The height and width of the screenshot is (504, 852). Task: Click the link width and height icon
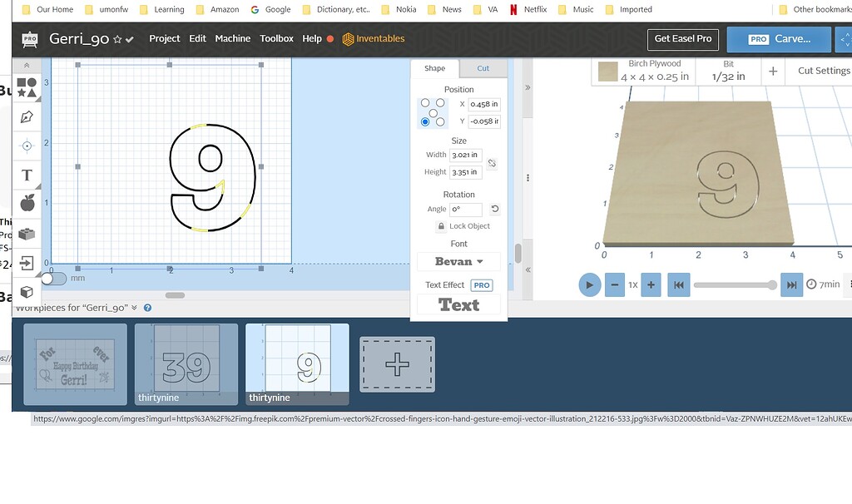[492, 163]
